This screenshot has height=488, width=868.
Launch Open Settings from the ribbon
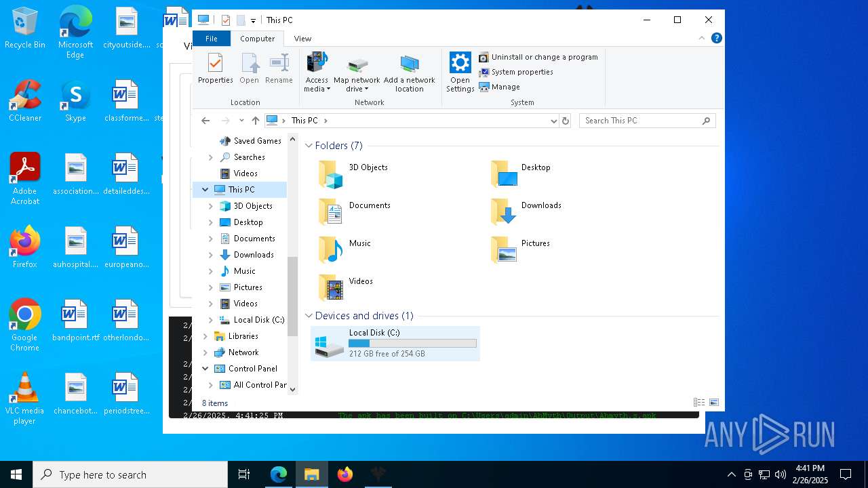[x=460, y=72]
